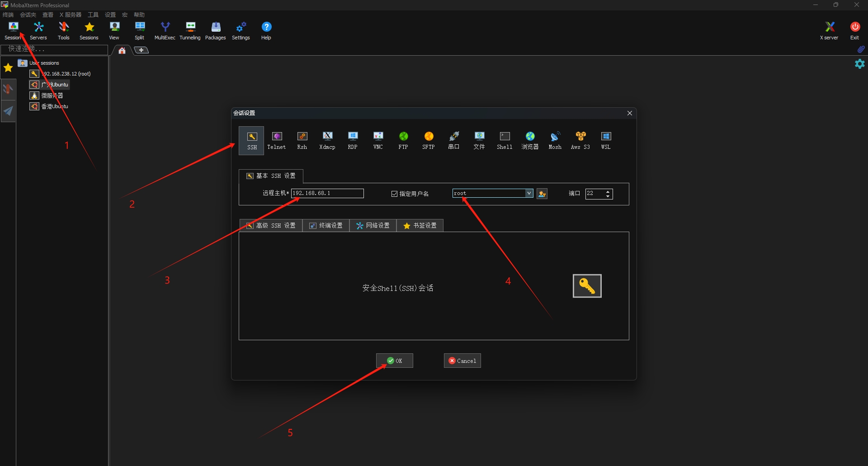Viewport: 868px width, 466px height.
Task: Open the 香港Ubuntu session
Action: 49,106
